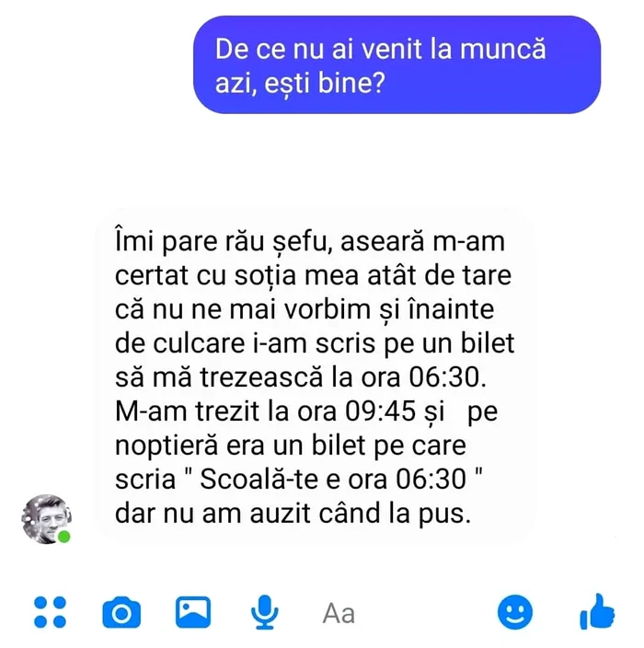Send a thumbs-up like
The image size is (644, 648).
pos(597,612)
